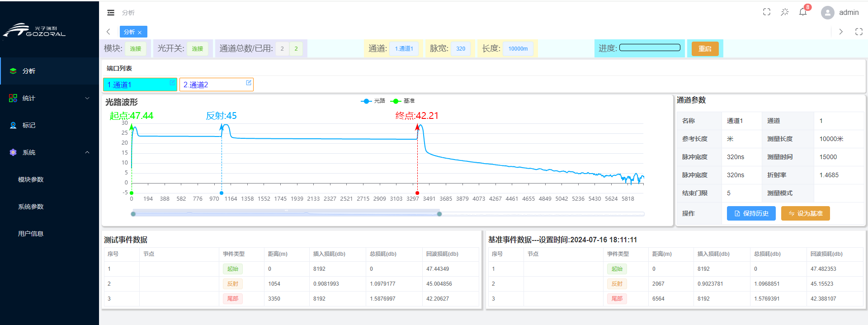The width and height of the screenshot is (868, 325).
Task: Click the orange 重启 button
Action: (x=705, y=48)
